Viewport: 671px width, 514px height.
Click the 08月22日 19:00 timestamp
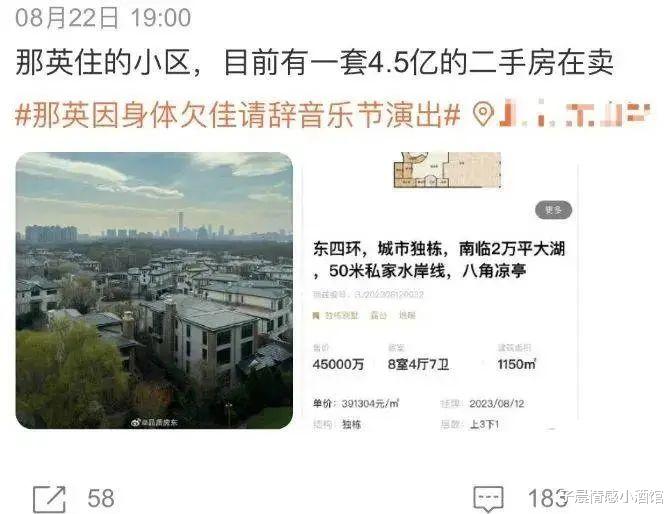[103, 18]
